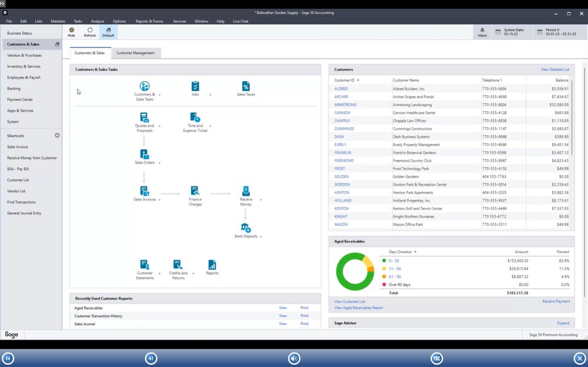Click the View Detailed List link
Screen dimensions: 588x367
[554, 69]
